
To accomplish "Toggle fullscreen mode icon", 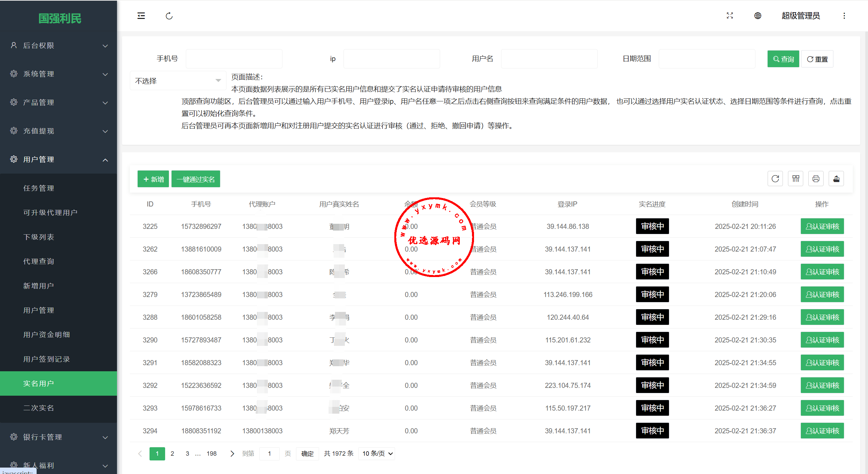I will 730,16.
